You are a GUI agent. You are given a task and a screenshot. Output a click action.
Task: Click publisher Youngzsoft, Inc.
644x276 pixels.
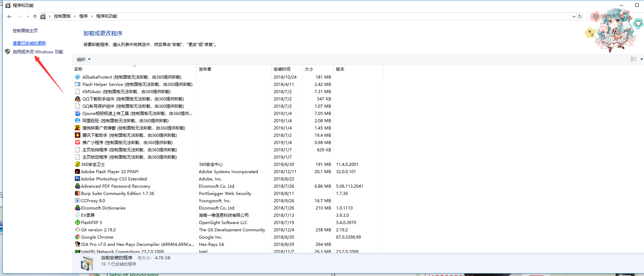coord(215,201)
